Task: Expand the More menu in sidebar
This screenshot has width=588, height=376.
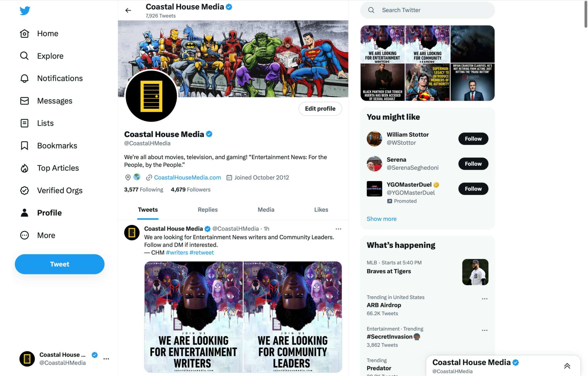Action: 37,235
